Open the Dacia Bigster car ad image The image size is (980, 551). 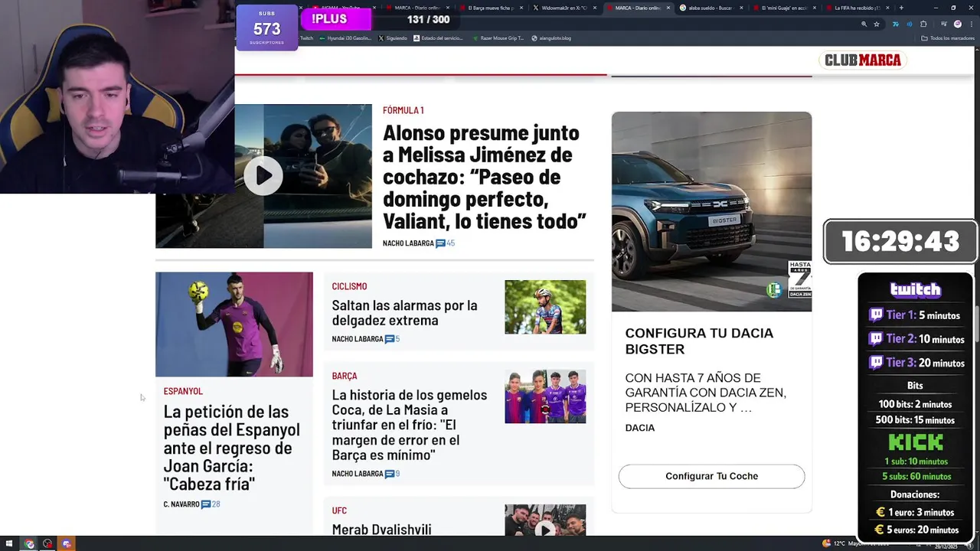(711, 212)
